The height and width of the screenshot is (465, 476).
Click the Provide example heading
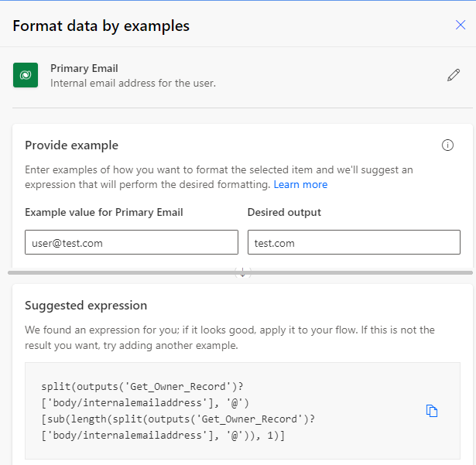[72, 145]
